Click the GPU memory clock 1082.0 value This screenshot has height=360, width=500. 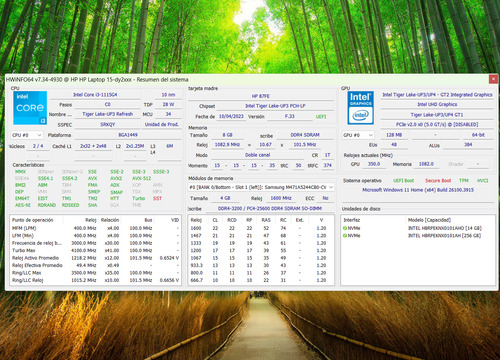(426, 164)
